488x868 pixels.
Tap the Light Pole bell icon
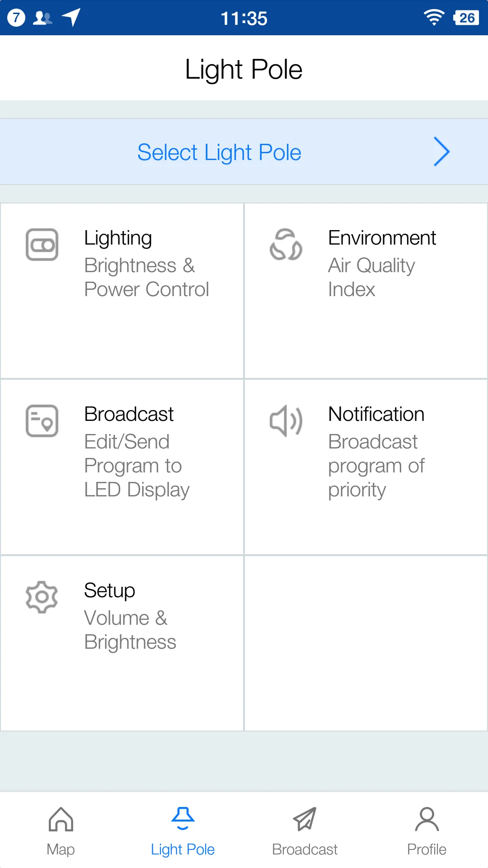point(183,819)
